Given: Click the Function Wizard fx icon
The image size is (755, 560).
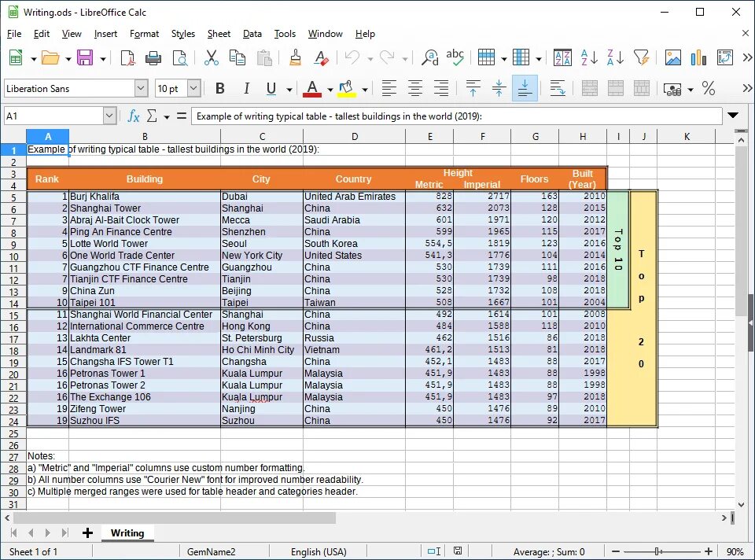Looking at the screenshot, I should point(134,116).
